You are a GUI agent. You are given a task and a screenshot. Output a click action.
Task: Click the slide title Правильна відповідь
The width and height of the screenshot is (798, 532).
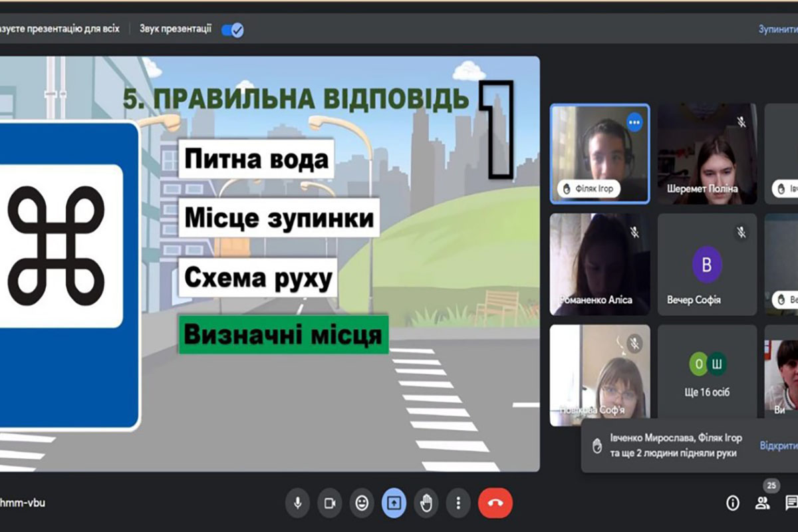[296, 98]
